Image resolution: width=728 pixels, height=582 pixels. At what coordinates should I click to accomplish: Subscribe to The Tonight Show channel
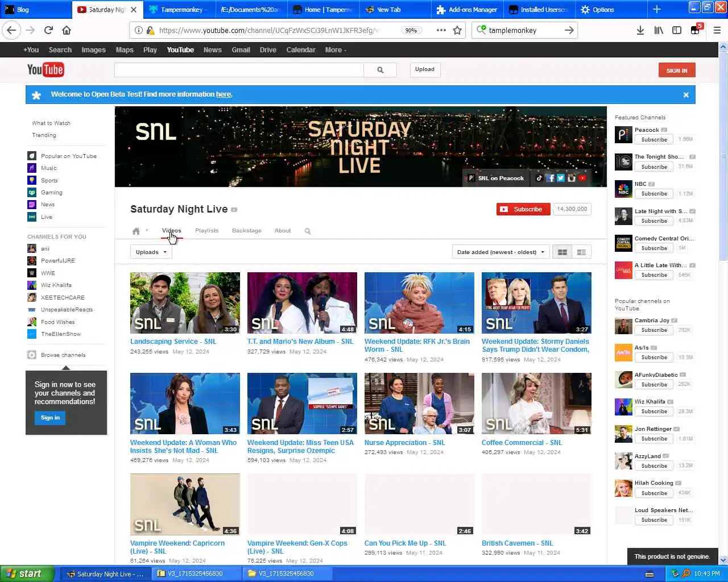tap(654, 167)
